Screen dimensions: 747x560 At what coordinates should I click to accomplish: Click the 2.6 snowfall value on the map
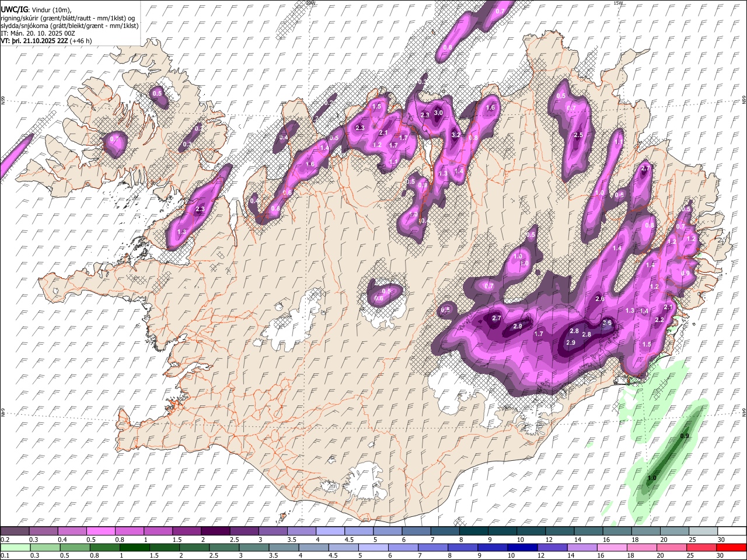click(599, 299)
